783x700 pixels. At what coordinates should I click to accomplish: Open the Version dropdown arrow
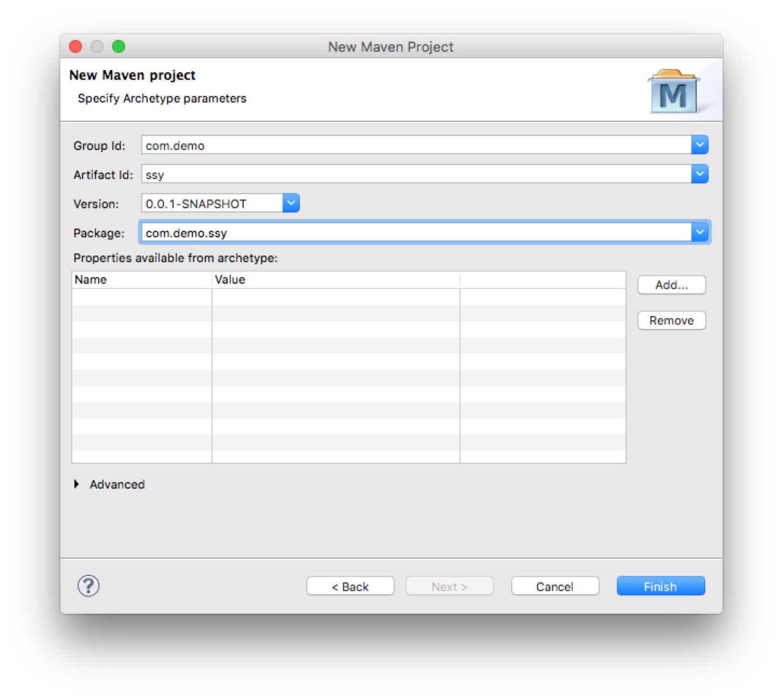tap(291, 203)
